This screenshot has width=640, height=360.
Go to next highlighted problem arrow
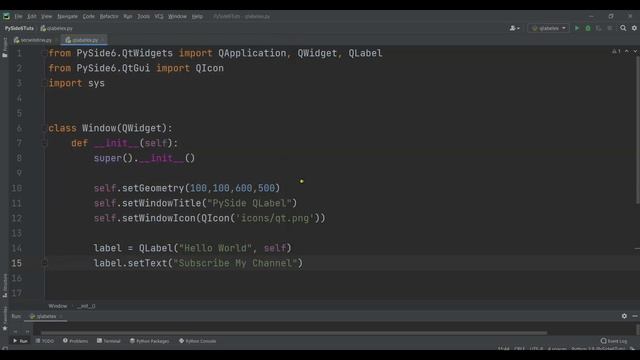coord(635,51)
